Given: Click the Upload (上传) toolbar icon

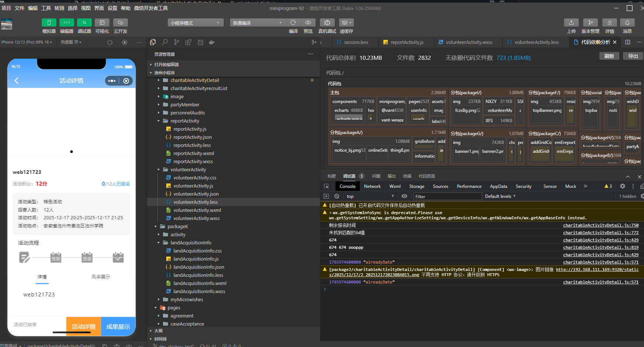Looking at the screenshot, I should tap(571, 23).
